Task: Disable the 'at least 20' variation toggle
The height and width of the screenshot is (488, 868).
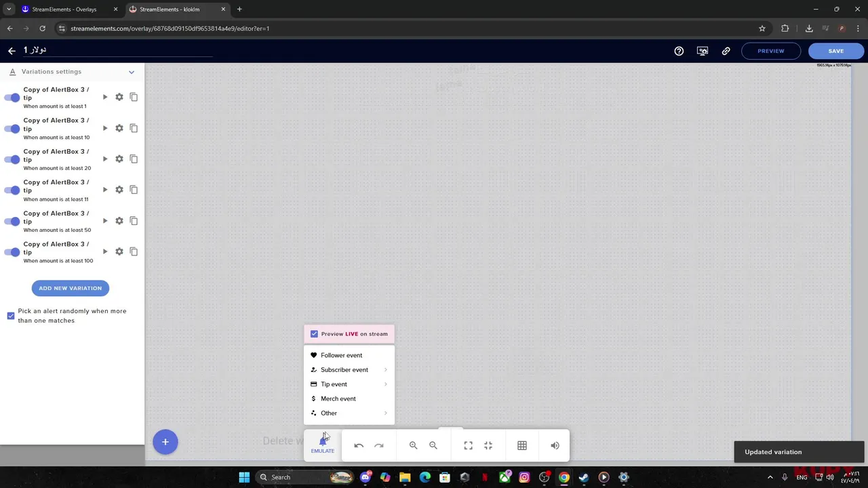Action: [12, 159]
